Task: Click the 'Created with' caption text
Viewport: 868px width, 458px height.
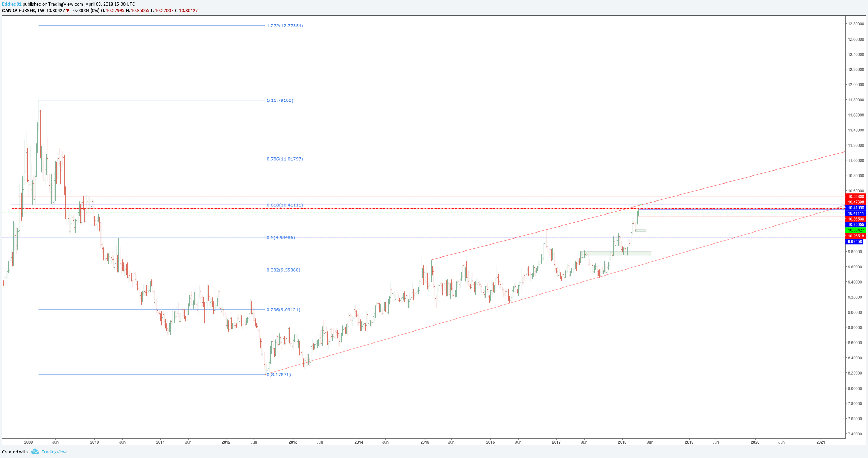Action: (x=15, y=452)
